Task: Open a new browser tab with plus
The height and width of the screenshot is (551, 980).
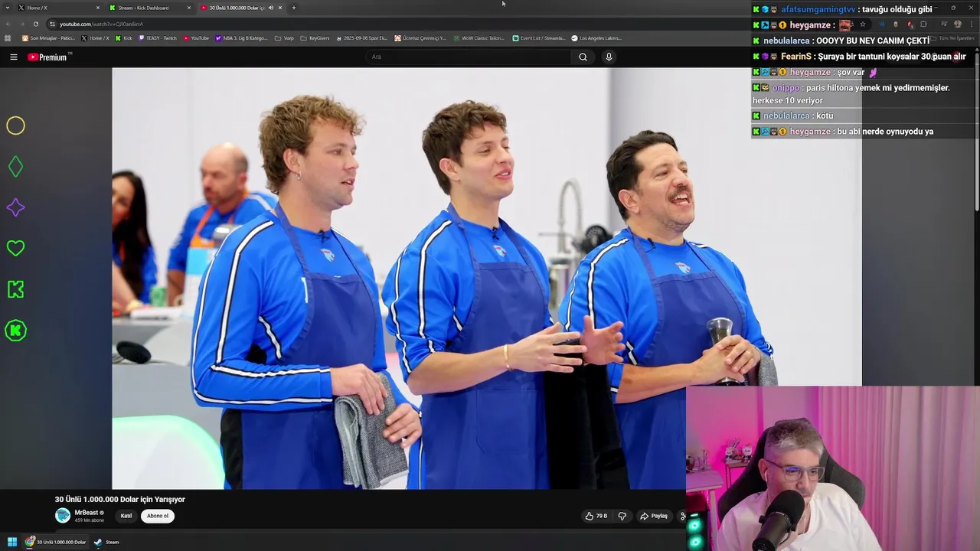Action: [x=294, y=8]
